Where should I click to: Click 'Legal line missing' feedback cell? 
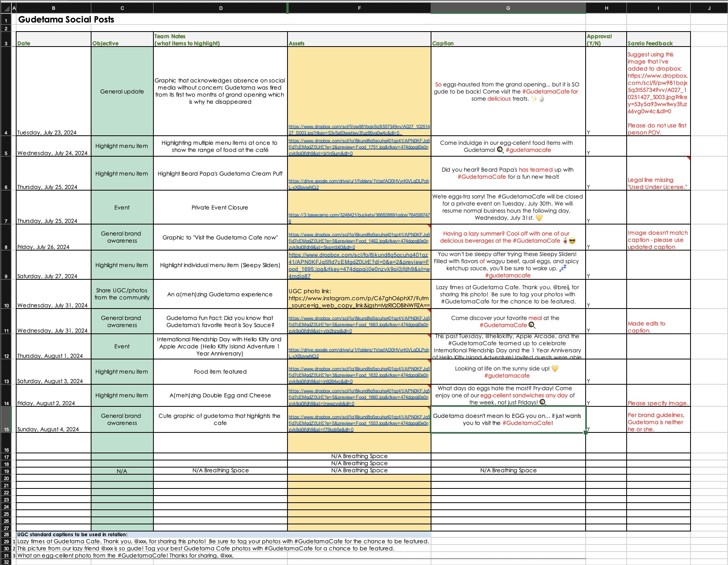(658, 174)
